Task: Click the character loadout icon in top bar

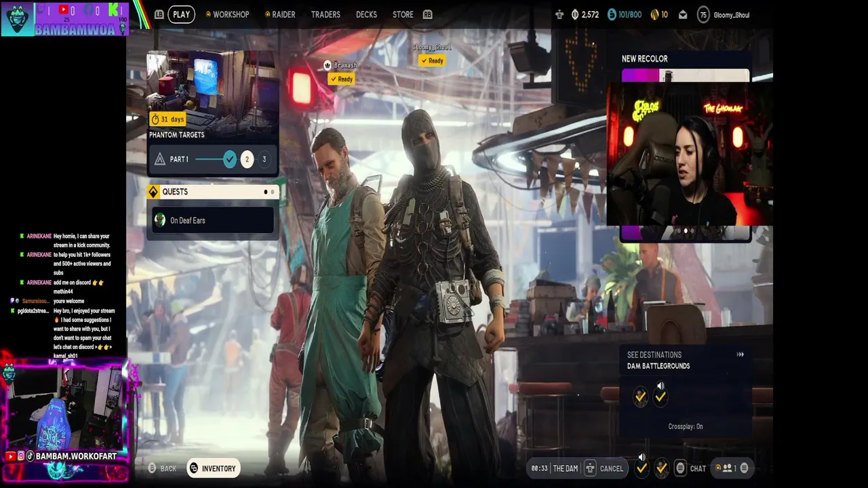Action: [x=559, y=14]
